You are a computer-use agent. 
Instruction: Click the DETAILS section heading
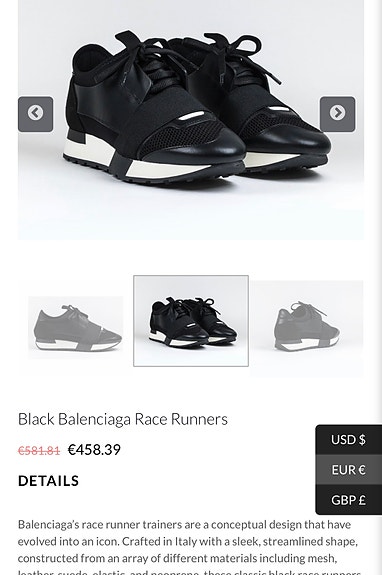click(x=48, y=481)
